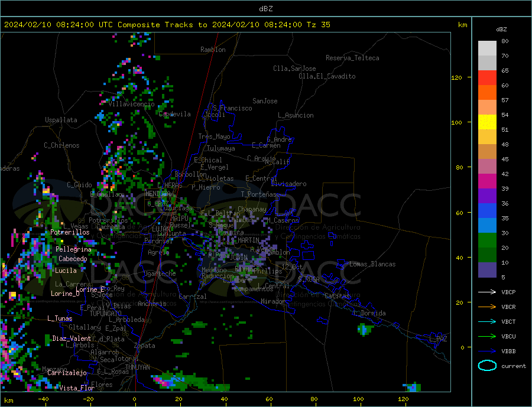The width and height of the screenshot is (532, 407).
Task: Click the 10 dBZ slate swatch
Action: click(487, 270)
